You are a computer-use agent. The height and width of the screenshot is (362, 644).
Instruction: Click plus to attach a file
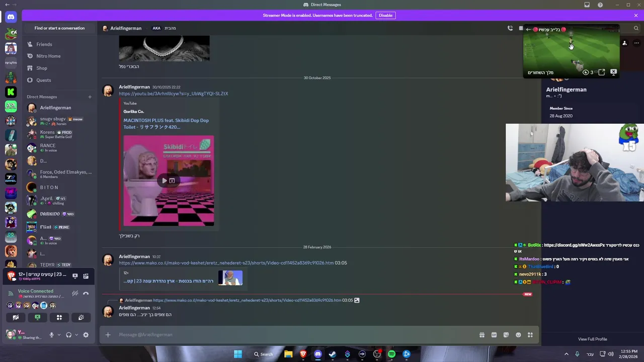(x=108, y=335)
